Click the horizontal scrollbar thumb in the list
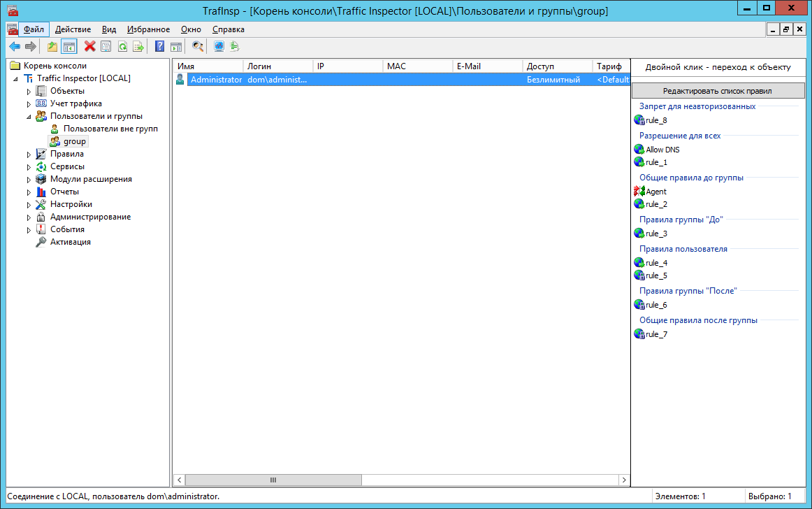812x509 pixels. pos(273,480)
